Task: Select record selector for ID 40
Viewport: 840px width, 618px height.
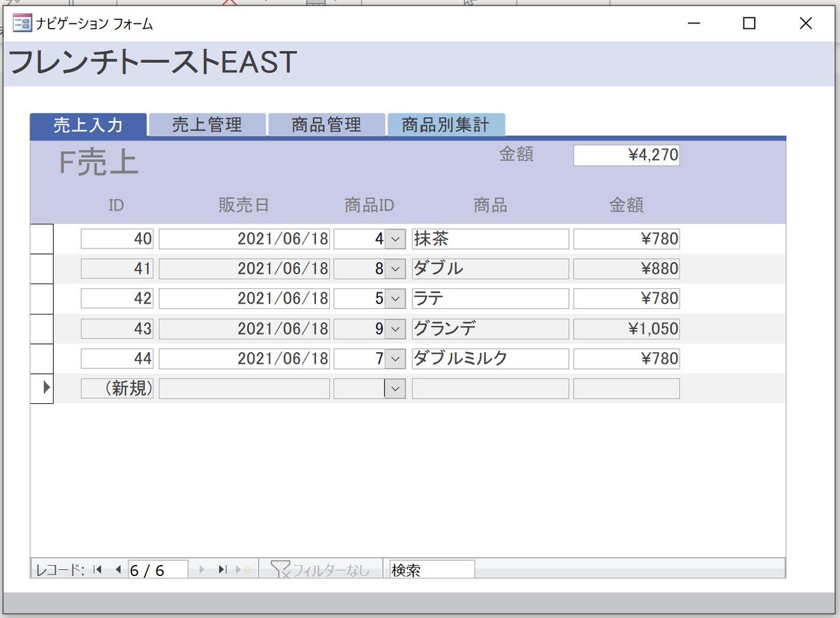Action: (42, 239)
